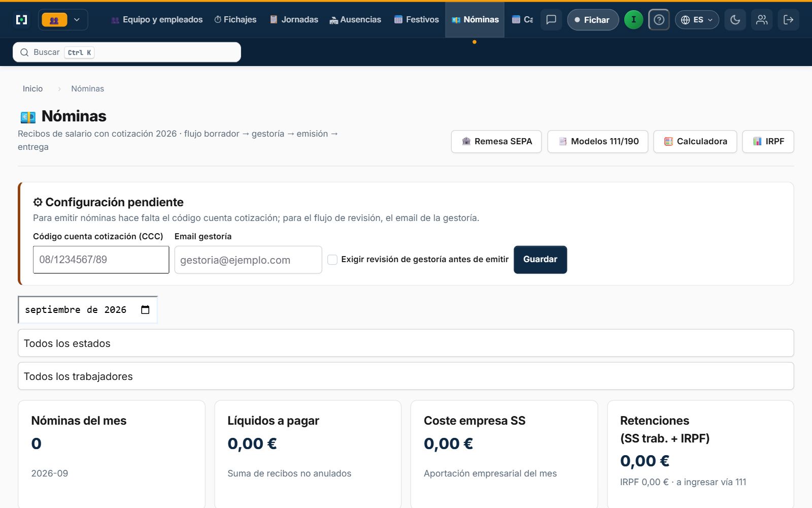The width and height of the screenshot is (812, 508).
Task: Enable Exigir revisión de gestoría checkbox
Action: (332, 260)
